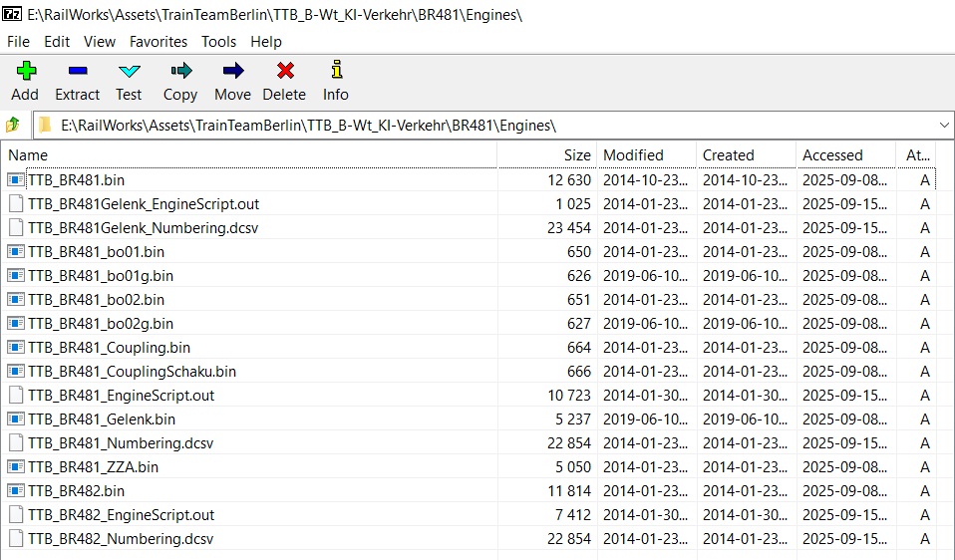955x560 pixels.
Task: Click the green Add toolbar icon
Action: 25,71
